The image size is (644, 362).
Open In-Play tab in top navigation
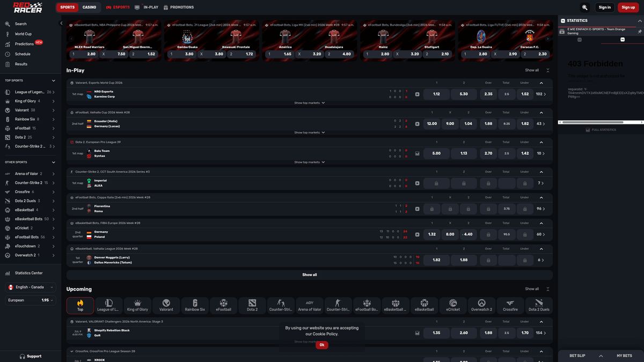147,8
